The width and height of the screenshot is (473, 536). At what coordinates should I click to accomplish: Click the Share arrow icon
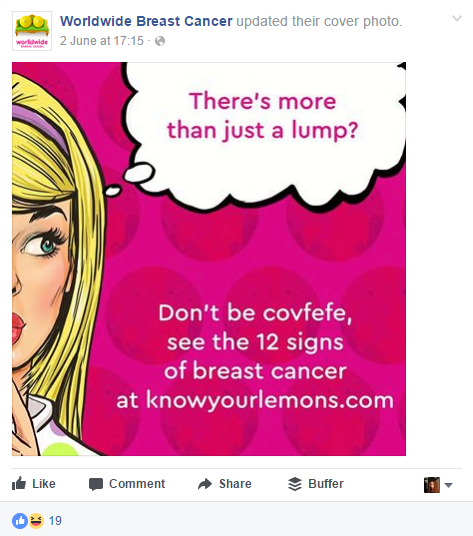pyautogui.click(x=205, y=484)
